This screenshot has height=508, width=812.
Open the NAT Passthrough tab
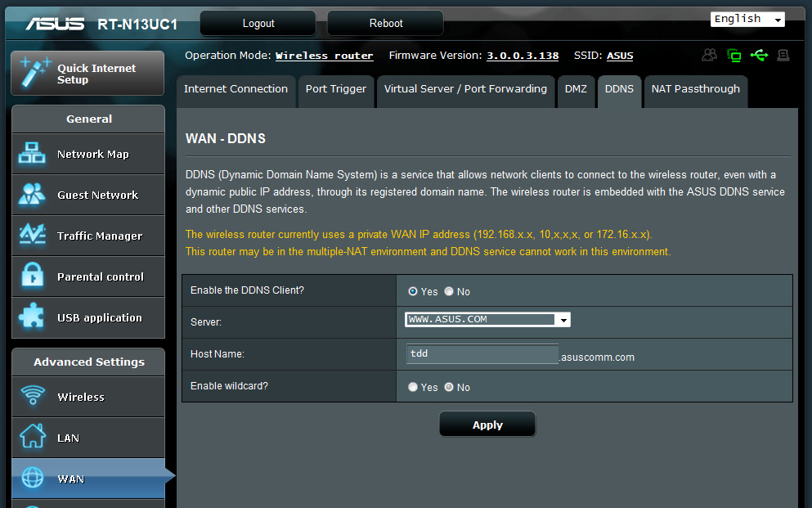point(696,92)
